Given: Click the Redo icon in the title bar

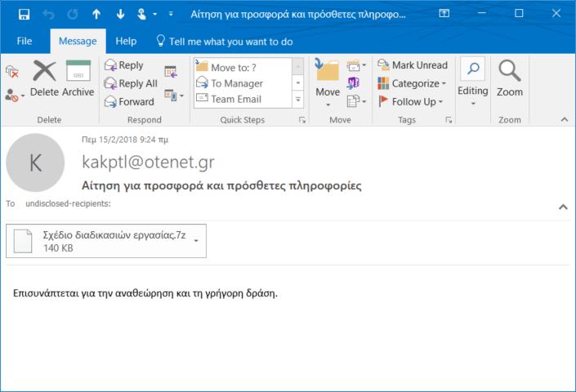Looking at the screenshot, I should click(x=73, y=15).
